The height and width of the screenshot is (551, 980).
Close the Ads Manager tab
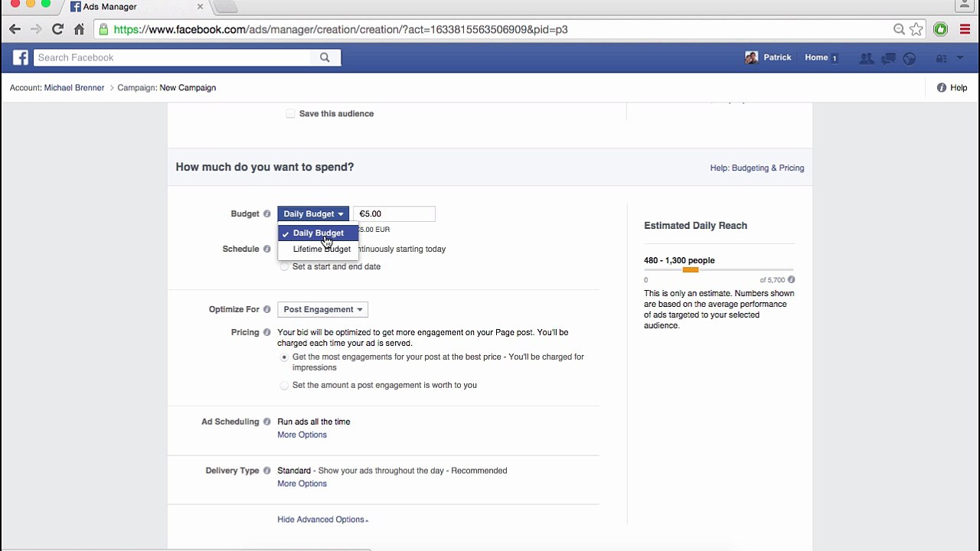click(x=200, y=6)
